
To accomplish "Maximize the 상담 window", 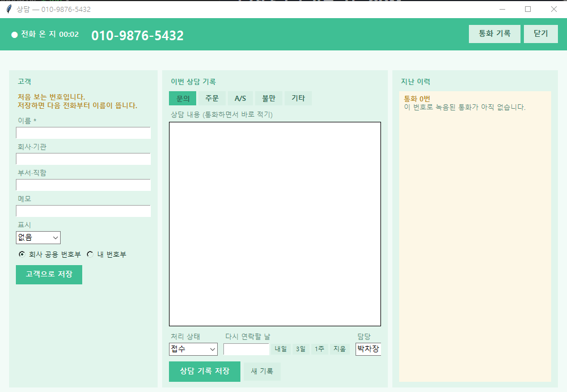I will (x=528, y=9).
